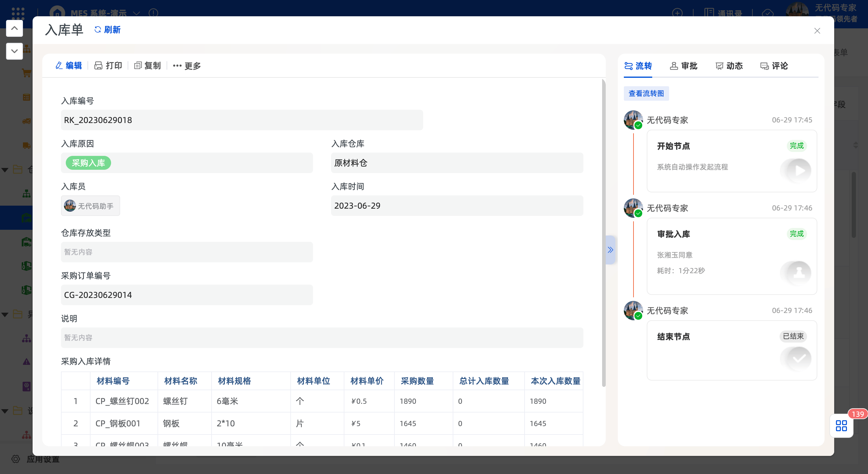868x474 pixels.
Task: Switch to the Approval (审批) tab
Action: tap(683, 66)
